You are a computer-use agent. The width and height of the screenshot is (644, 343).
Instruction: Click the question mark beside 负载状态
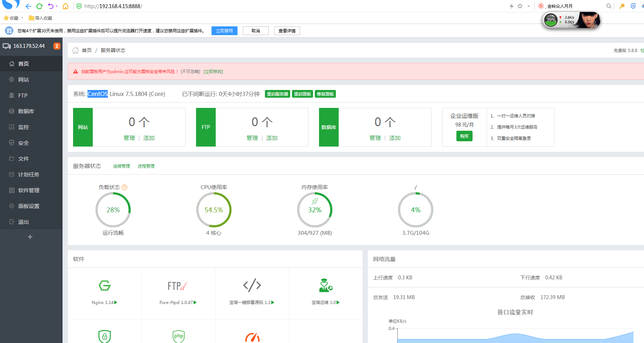124,187
